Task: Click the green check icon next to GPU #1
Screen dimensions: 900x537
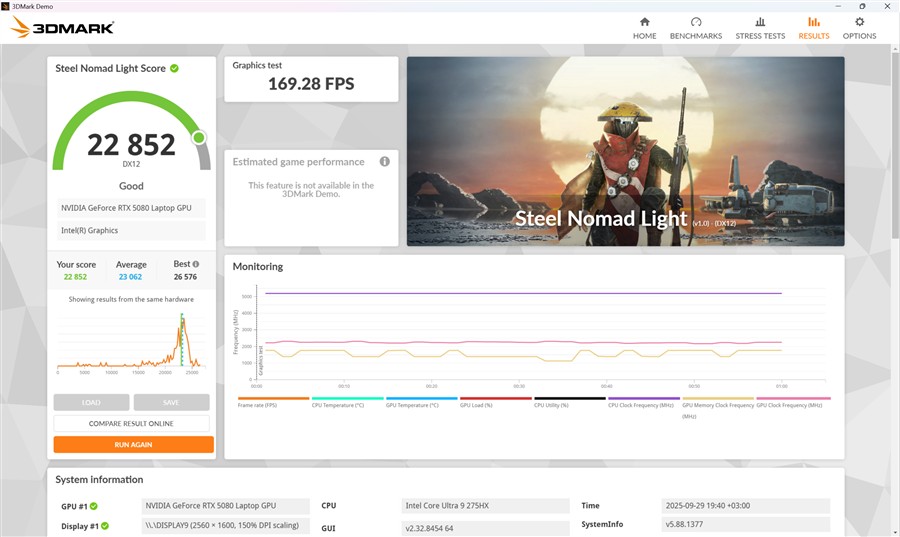Action: point(94,506)
